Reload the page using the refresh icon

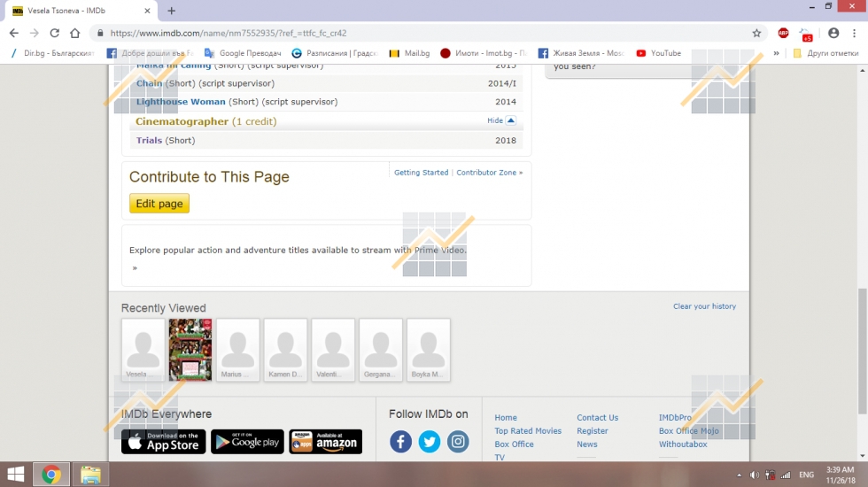point(55,33)
